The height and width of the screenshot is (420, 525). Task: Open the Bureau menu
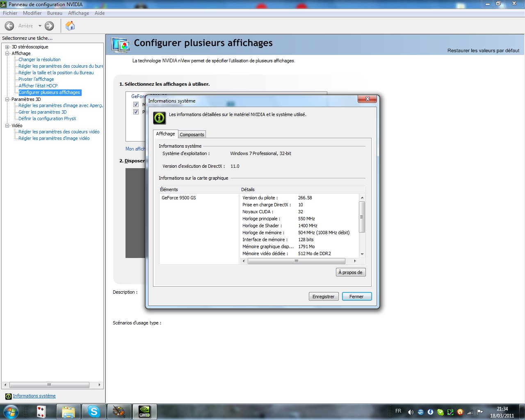pyautogui.click(x=55, y=13)
